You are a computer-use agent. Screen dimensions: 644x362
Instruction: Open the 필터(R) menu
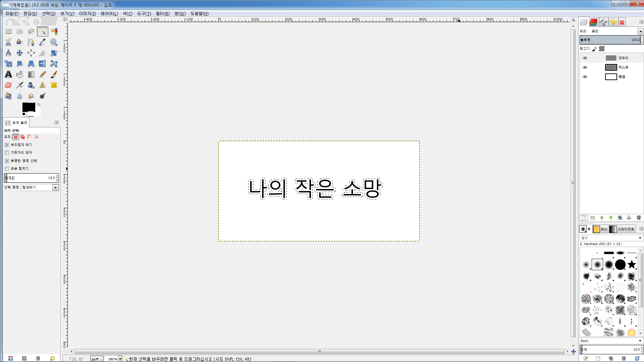(163, 13)
